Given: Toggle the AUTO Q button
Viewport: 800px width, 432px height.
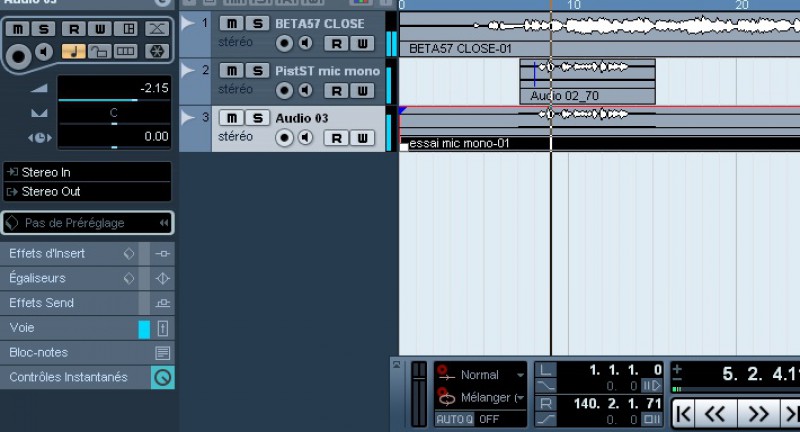Looking at the screenshot, I should (x=452, y=419).
